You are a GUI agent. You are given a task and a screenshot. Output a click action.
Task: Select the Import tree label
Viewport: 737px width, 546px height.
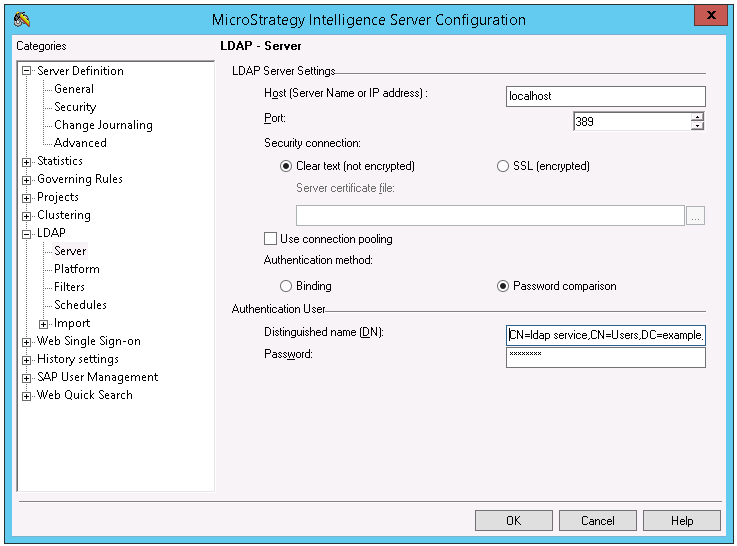72,323
